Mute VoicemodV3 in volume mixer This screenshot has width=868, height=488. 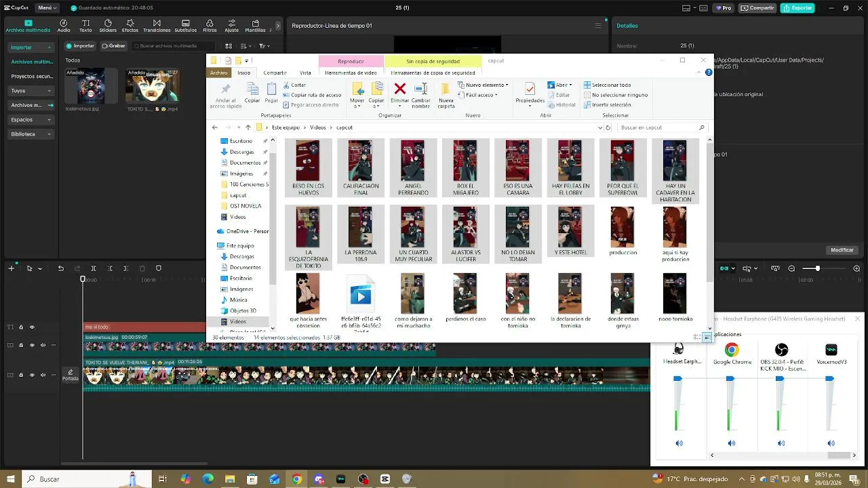831,443
